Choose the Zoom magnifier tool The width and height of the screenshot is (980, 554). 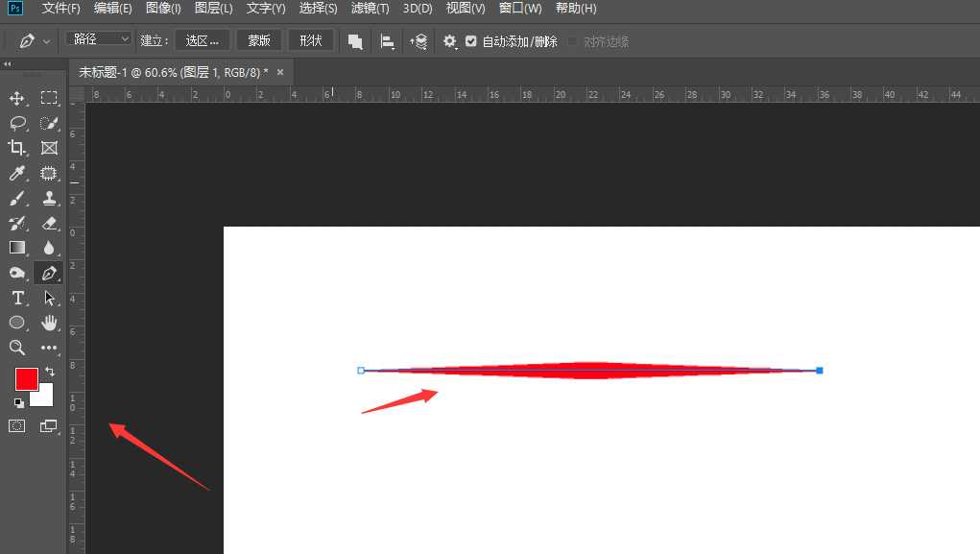pyautogui.click(x=17, y=348)
